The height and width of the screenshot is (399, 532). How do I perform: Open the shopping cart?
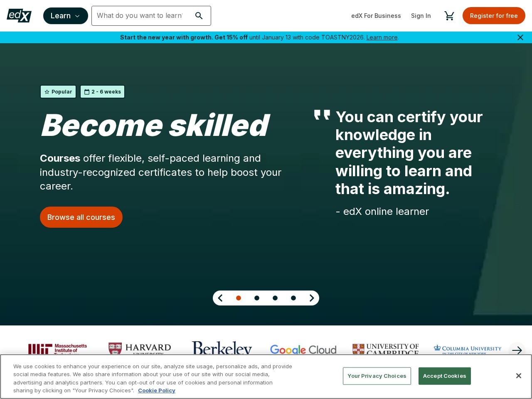(449, 16)
